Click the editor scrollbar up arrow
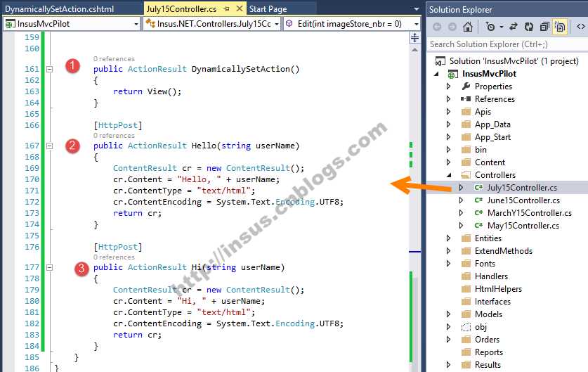Screen dimensions: 588x372 [x=414, y=49]
